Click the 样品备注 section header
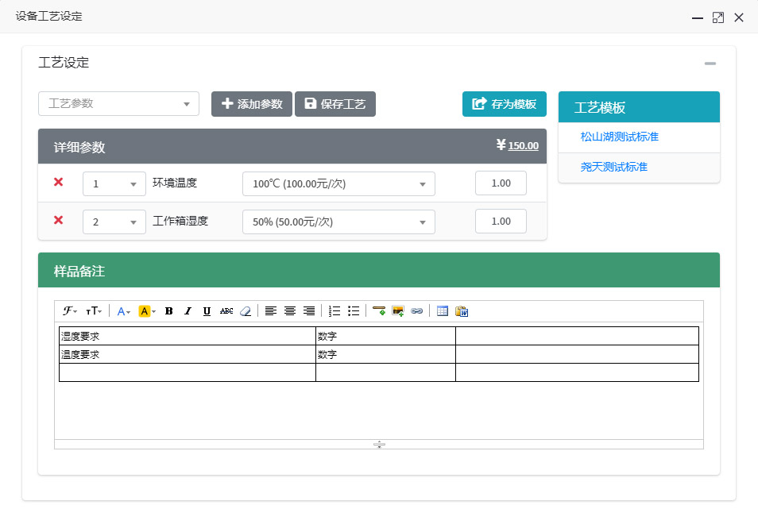 (379, 270)
